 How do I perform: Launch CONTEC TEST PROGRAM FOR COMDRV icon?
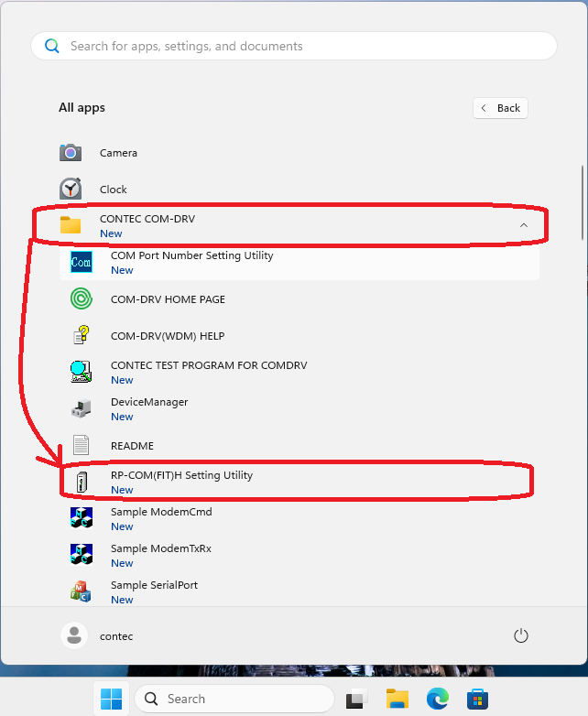[82, 372]
